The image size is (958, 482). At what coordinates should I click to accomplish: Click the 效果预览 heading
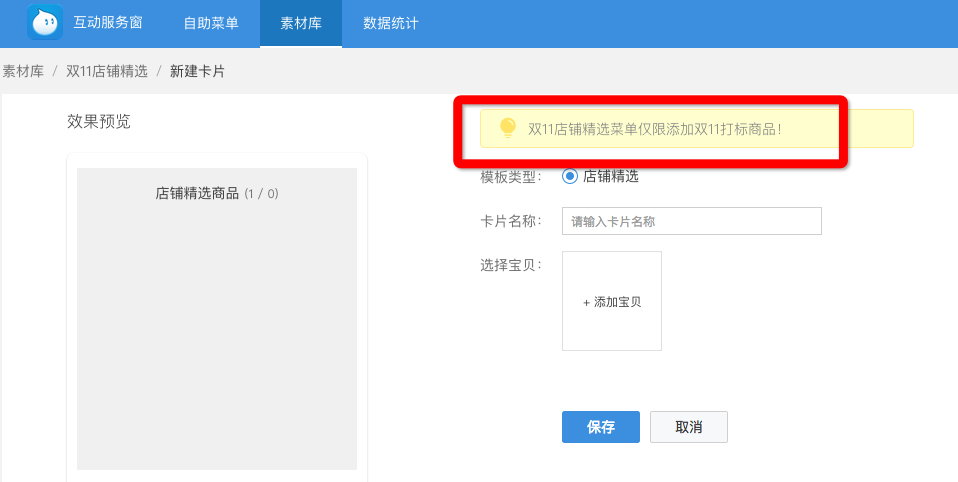[99, 122]
